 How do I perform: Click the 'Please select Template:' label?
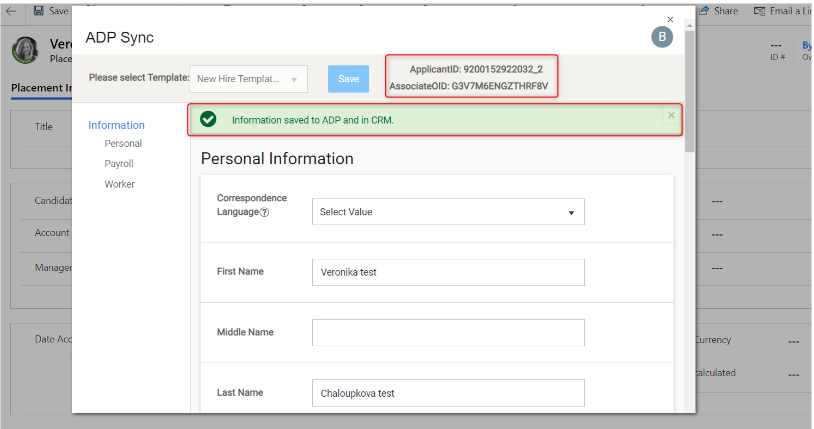point(139,77)
